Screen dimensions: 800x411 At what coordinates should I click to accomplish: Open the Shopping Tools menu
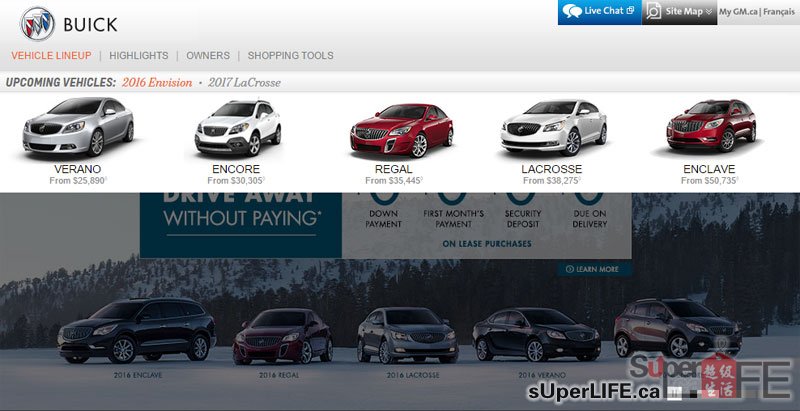coord(290,56)
